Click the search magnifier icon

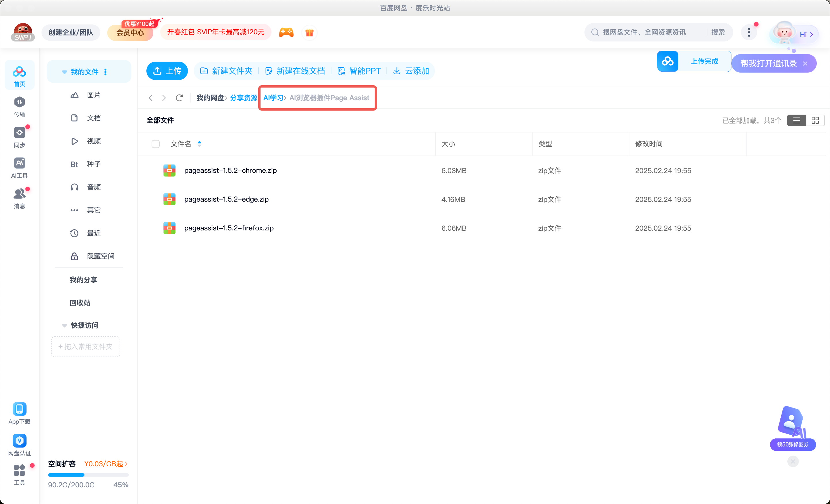[x=595, y=32]
